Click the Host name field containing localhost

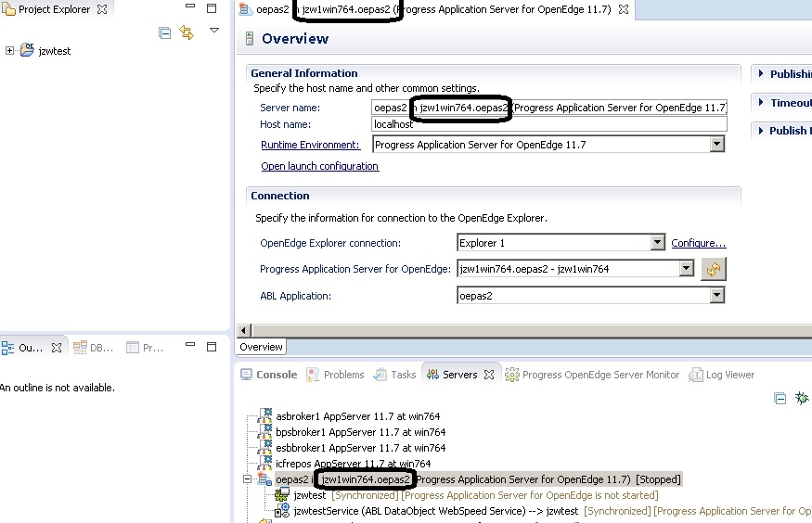(x=549, y=124)
